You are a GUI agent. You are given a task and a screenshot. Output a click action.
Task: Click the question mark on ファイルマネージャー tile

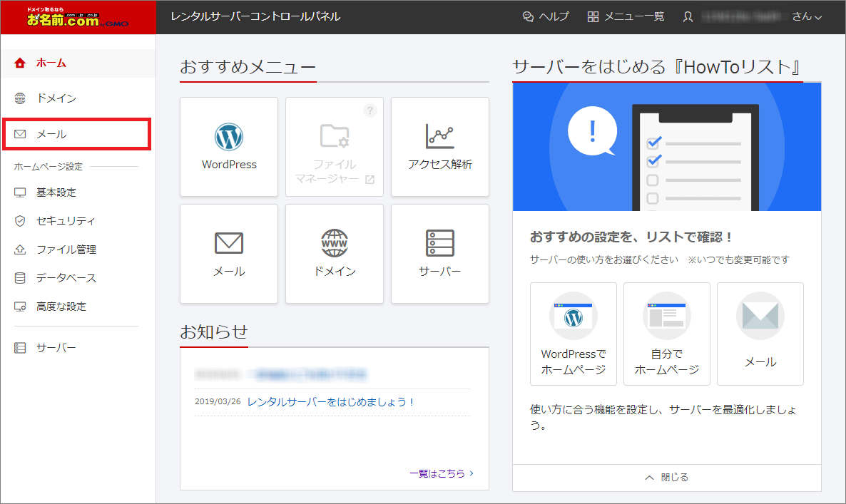tap(370, 110)
